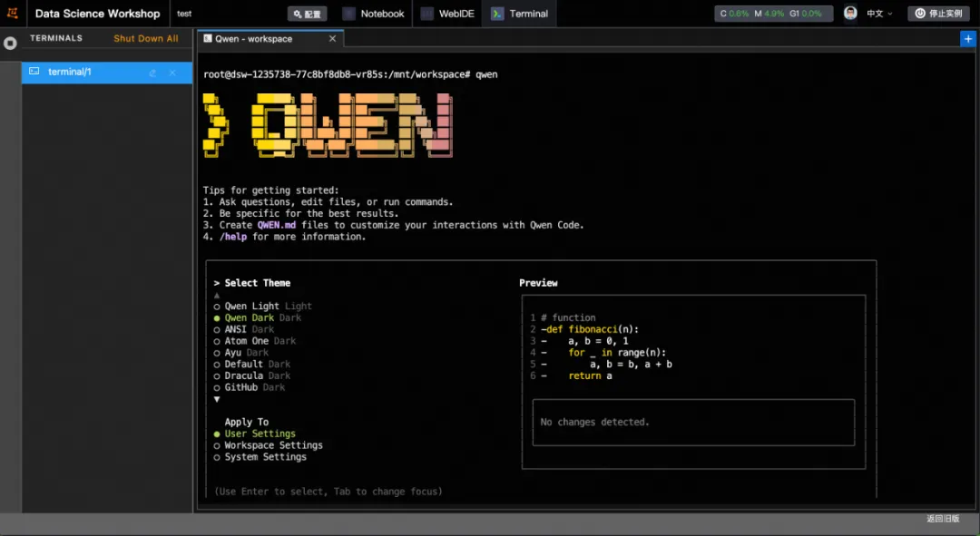The image size is (980, 536).
Task: Click the Notebook tab icon
Action: 348,14
